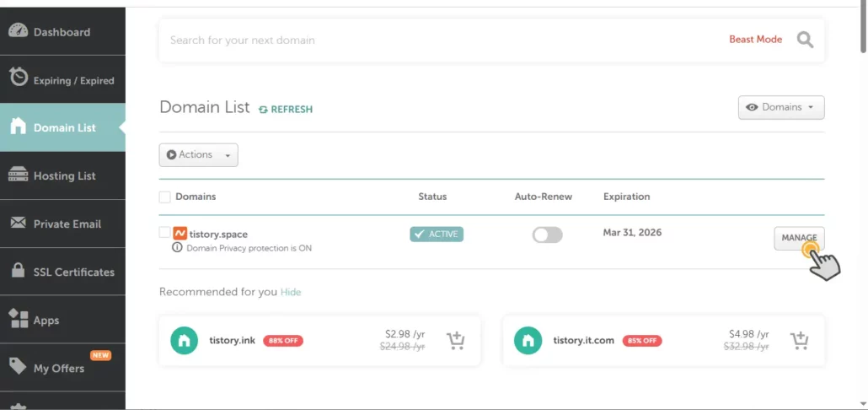Click the tistory.it.com domain name
The image size is (868, 410).
click(583, 340)
